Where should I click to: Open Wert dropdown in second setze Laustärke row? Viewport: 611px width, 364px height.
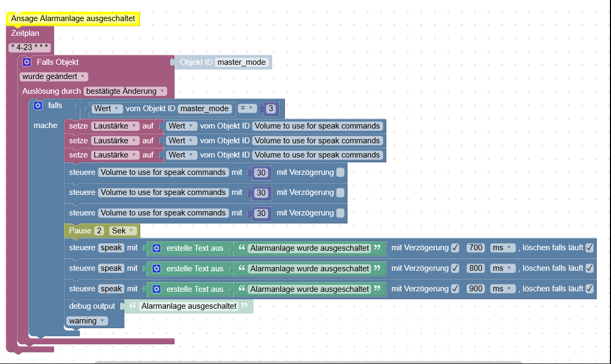coord(181,141)
